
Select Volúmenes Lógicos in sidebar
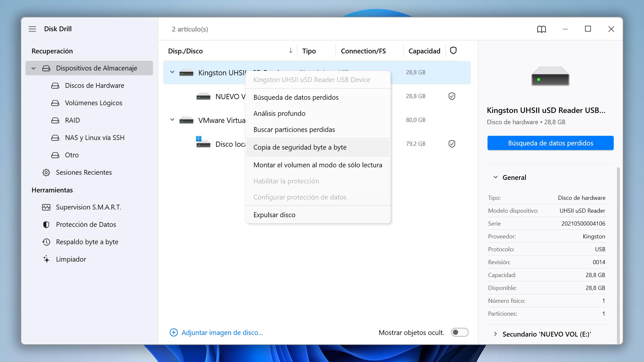point(89,103)
